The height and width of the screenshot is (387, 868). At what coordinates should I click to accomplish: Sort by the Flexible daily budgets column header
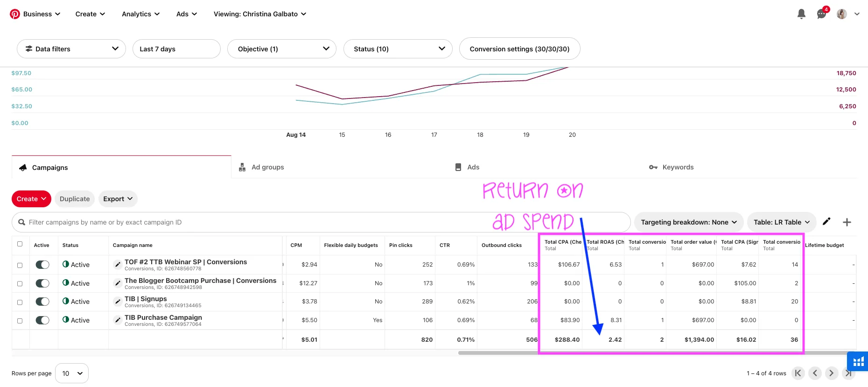(x=351, y=245)
